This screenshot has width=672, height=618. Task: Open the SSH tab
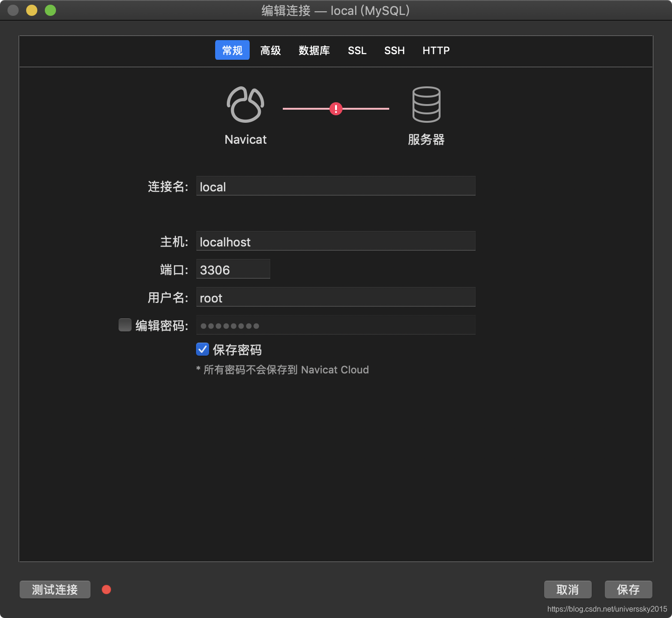[x=394, y=50]
